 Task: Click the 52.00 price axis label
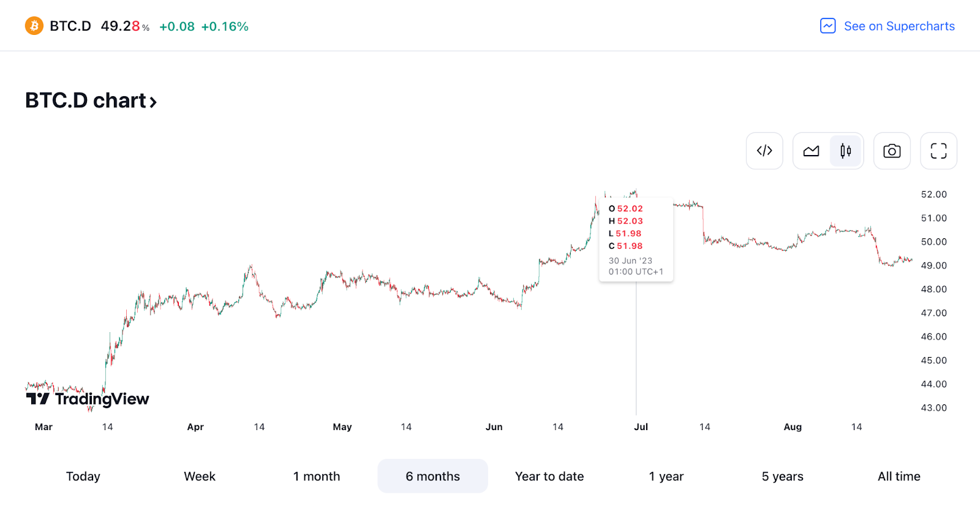point(934,194)
